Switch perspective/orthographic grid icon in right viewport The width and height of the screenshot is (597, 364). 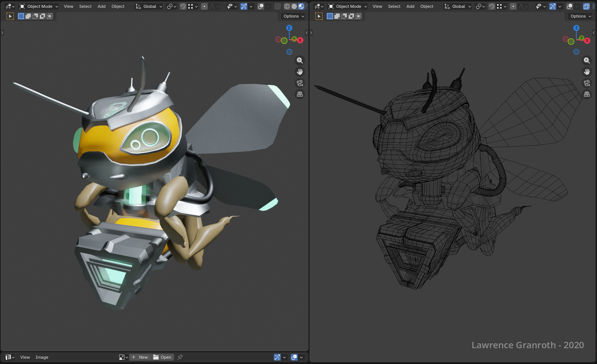point(586,94)
